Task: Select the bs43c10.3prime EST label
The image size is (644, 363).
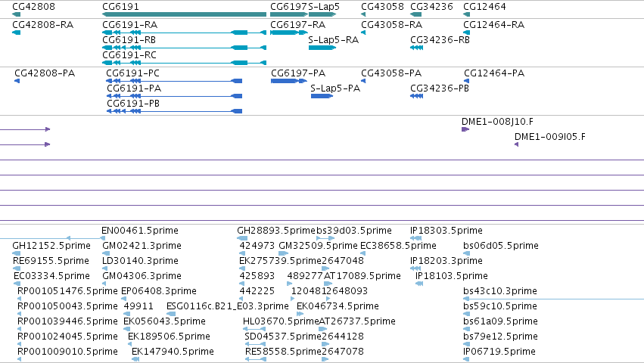Action: (x=500, y=291)
